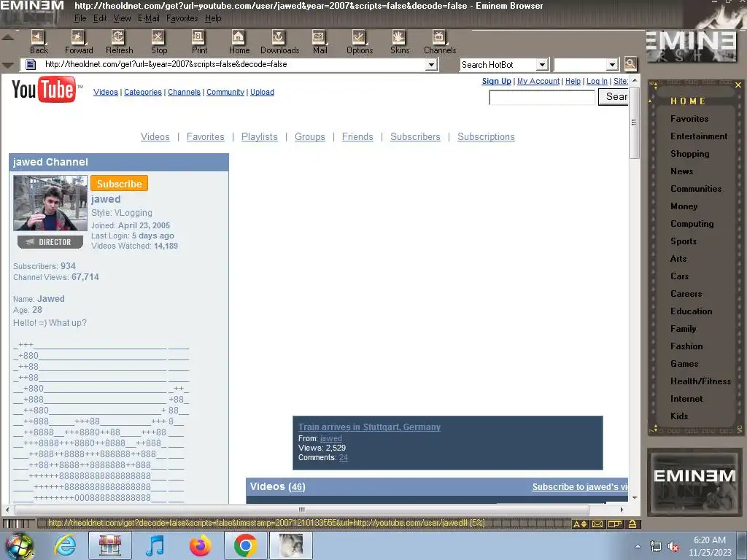
Task: Expand the address bar history dropdown
Action: pyautogui.click(x=430, y=64)
